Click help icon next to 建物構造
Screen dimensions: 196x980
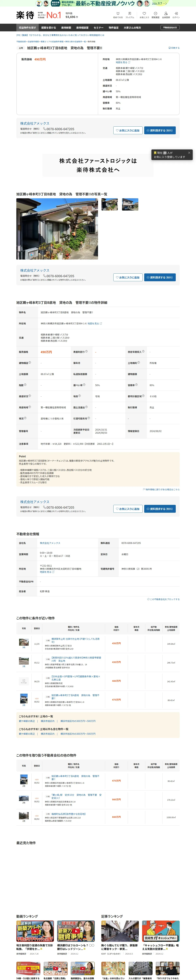(30, 363)
